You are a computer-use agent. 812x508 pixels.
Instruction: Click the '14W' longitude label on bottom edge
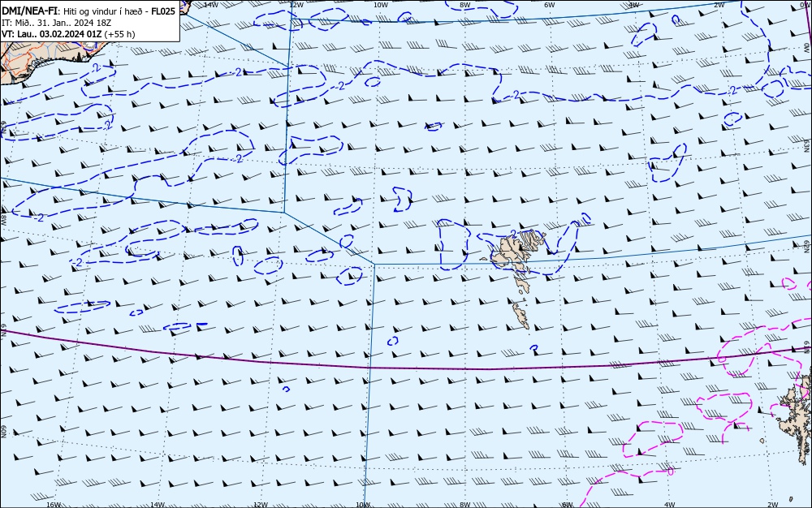[x=158, y=505]
